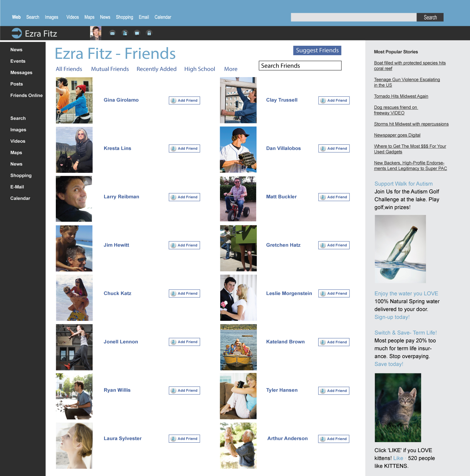The width and height of the screenshot is (470, 476).
Task: Open Email in the top navigation
Action: pyautogui.click(x=144, y=17)
